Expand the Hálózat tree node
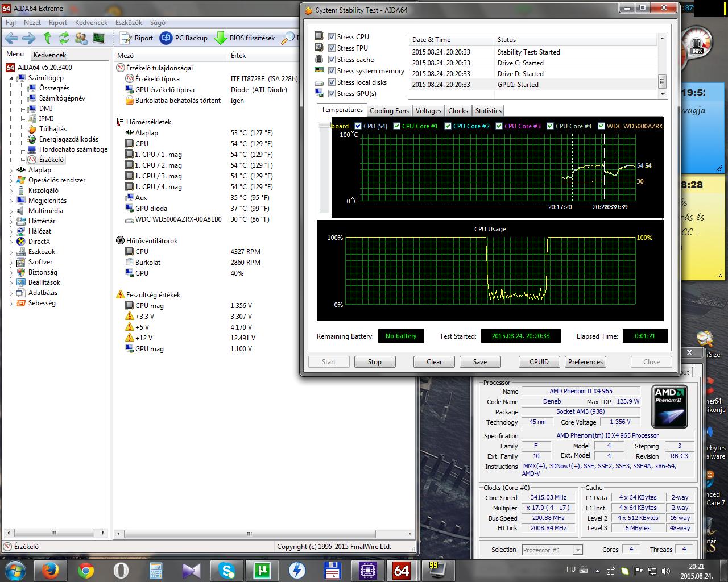The width and height of the screenshot is (728, 582). pos(11,231)
